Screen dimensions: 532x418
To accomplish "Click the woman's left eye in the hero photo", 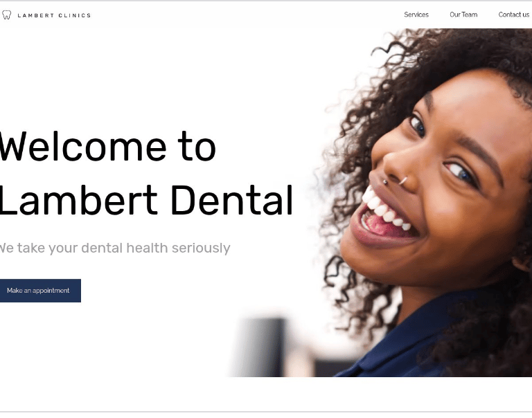I will coord(462,174).
